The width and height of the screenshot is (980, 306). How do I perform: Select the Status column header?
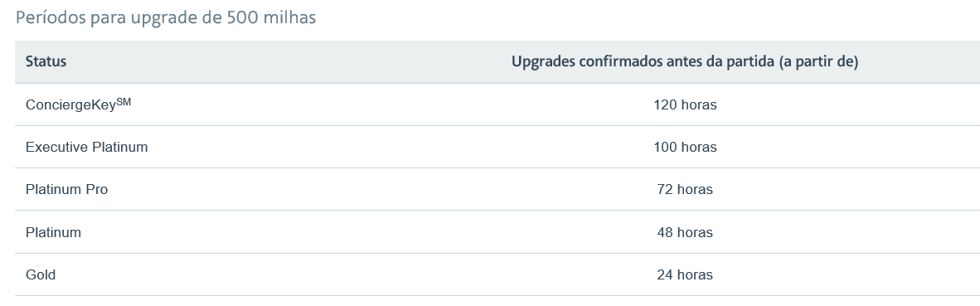46,62
